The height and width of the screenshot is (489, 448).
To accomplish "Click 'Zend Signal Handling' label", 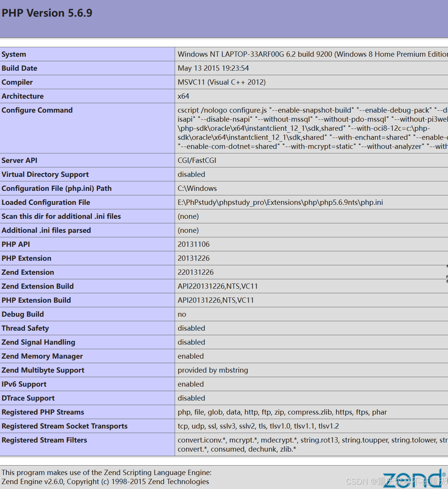I will click(x=38, y=342).
